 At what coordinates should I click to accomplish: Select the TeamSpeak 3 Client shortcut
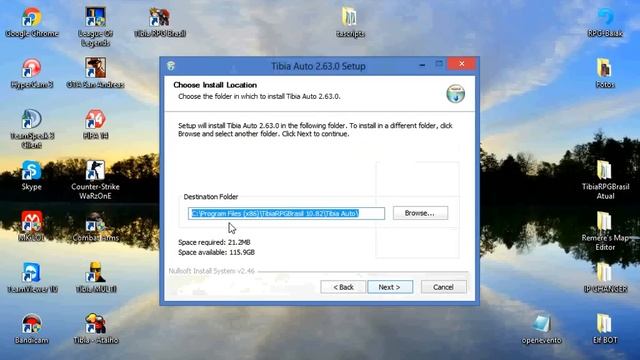(31, 128)
